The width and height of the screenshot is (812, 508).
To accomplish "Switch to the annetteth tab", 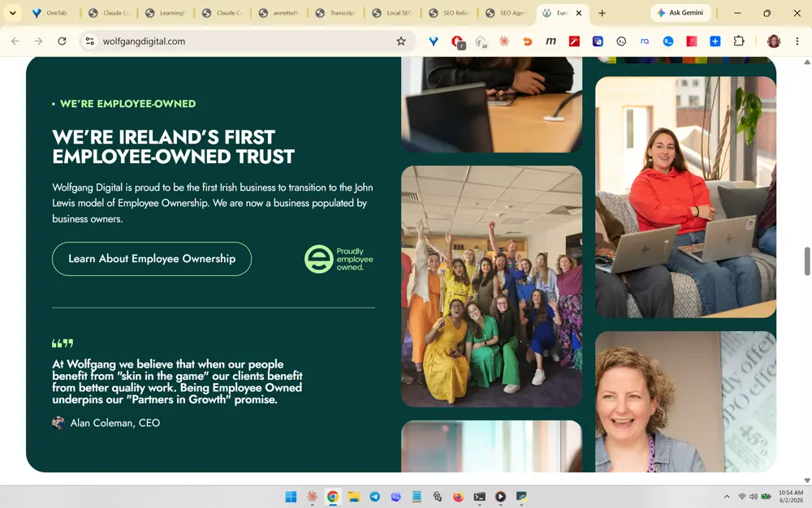I will point(279,13).
